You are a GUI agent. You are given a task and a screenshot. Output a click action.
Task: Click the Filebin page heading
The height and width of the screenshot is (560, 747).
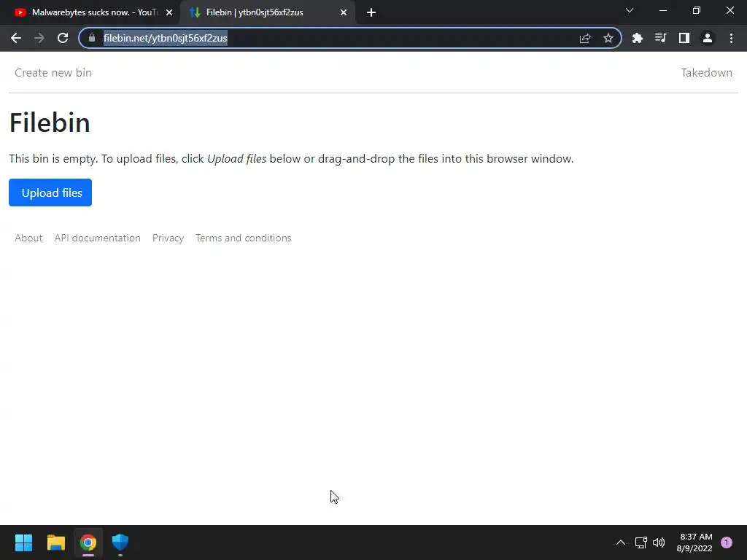(50, 122)
